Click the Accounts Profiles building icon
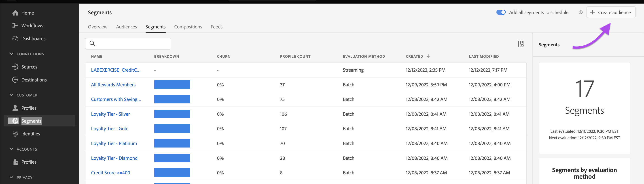 [15, 162]
